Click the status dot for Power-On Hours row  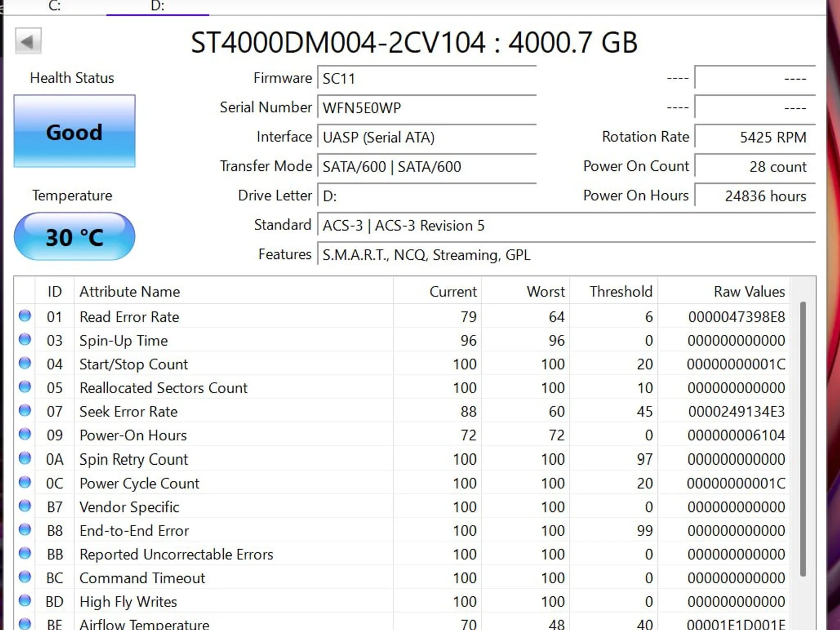coord(25,434)
